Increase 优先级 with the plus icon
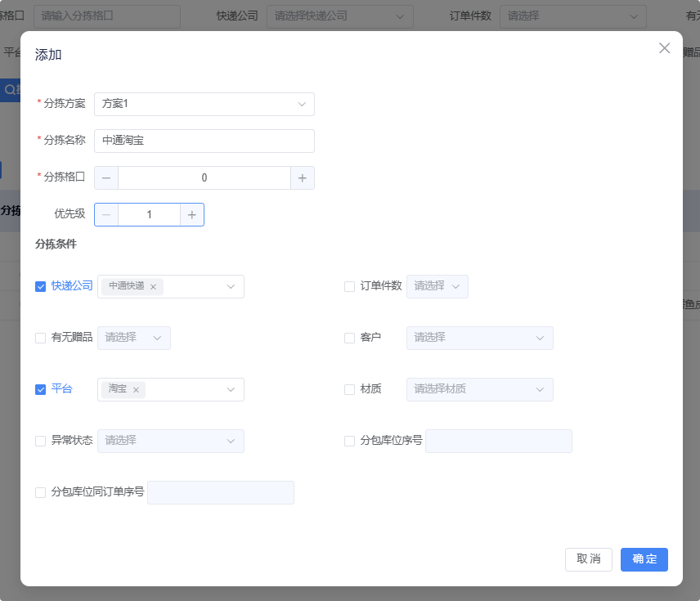Viewport: 700px width, 601px height. coord(192,214)
